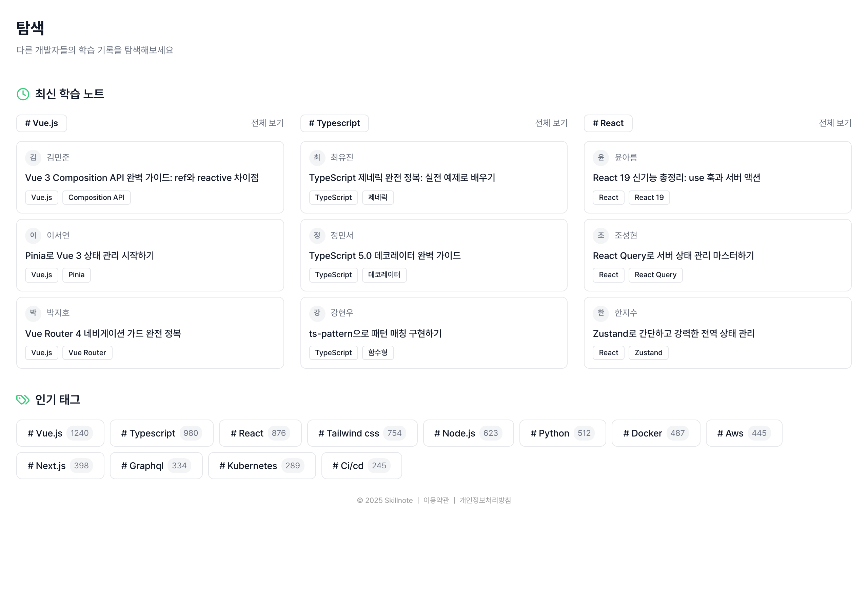
Task: Click 최유진's avatar circle
Action: point(317,158)
